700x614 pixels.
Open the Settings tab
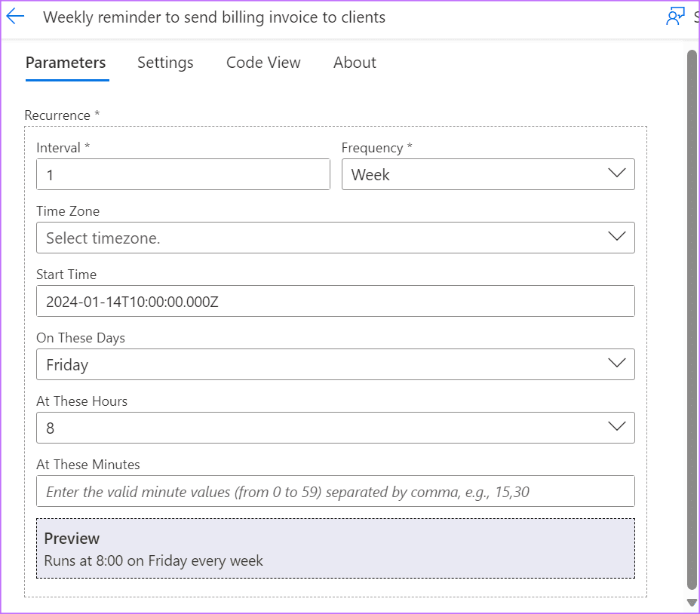coord(165,63)
